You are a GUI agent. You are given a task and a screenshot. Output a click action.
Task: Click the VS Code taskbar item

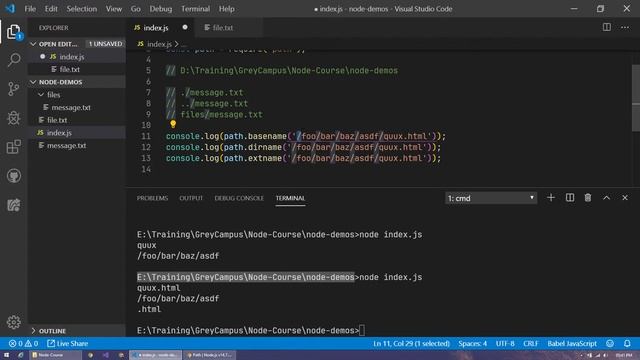click(x=156, y=355)
